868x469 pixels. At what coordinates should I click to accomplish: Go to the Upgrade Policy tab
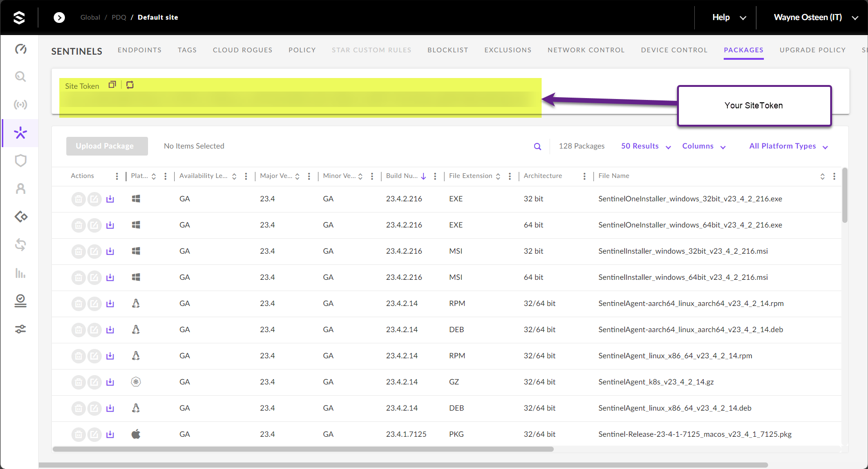[x=812, y=50]
